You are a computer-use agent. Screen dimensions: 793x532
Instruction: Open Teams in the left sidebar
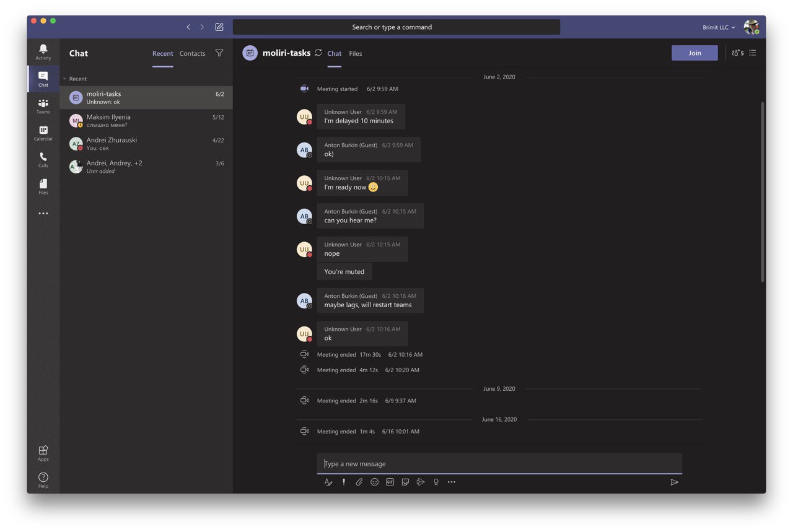point(43,106)
